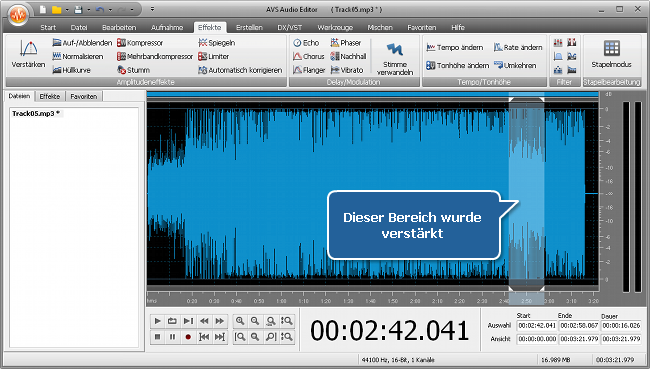Zoom in horizontally on the waveform
The width and height of the screenshot is (650, 369).
240,321
